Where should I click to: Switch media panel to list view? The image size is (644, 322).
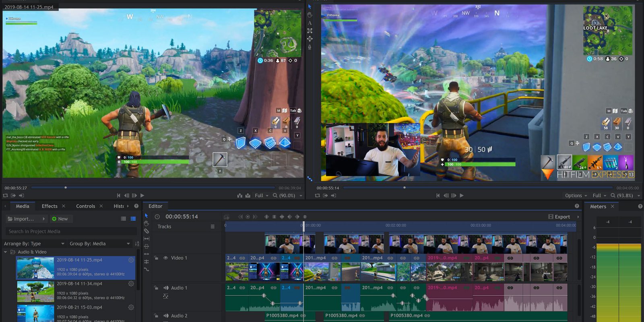click(x=124, y=219)
